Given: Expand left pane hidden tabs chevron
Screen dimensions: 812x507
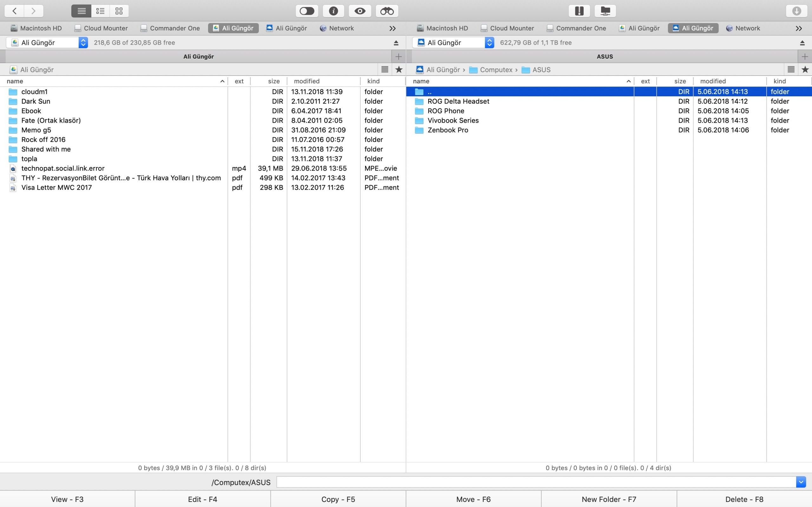Looking at the screenshot, I should pyautogui.click(x=392, y=29).
